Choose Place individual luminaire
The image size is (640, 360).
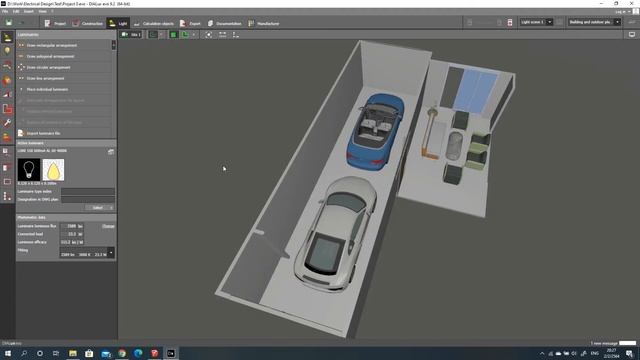pyautogui.click(x=64, y=89)
